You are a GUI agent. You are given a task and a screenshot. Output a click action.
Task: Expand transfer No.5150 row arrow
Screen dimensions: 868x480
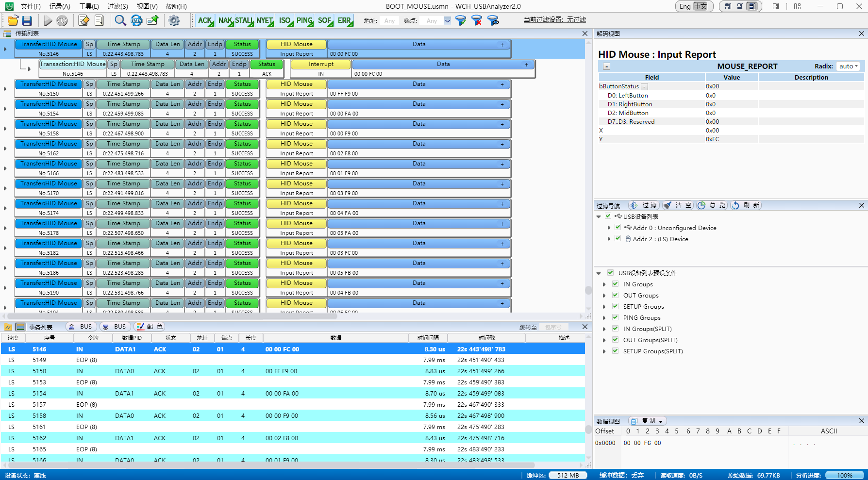tap(5, 89)
